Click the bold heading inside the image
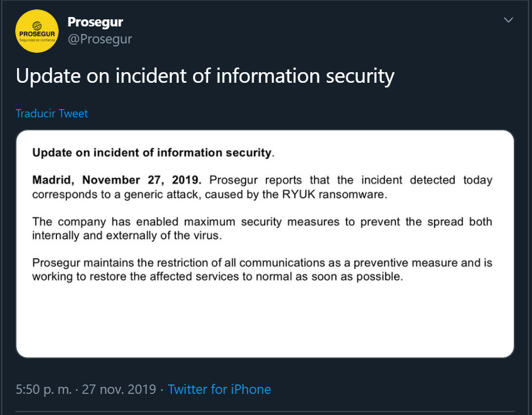Screen dimensions: 532x415 (153, 153)
